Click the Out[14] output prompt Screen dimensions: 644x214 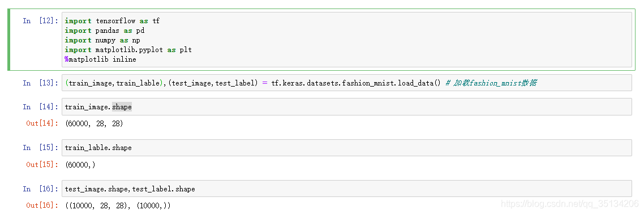point(42,123)
